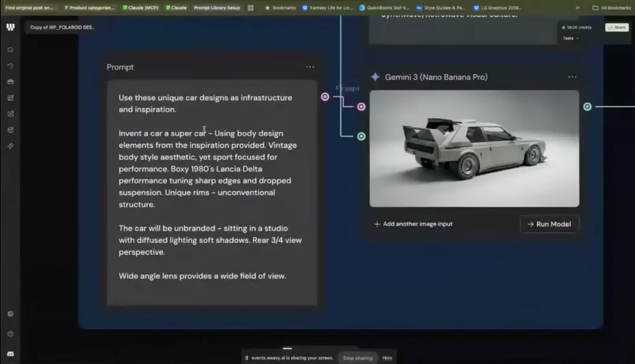Select the generated car image thumbnail
This screenshot has height=364, width=635.
tap(474, 148)
